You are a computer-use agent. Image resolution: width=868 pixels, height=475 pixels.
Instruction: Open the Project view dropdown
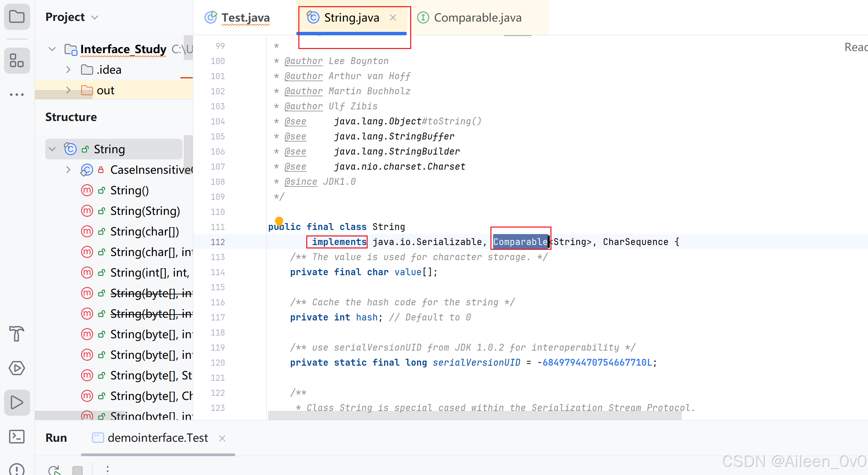(95, 17)
